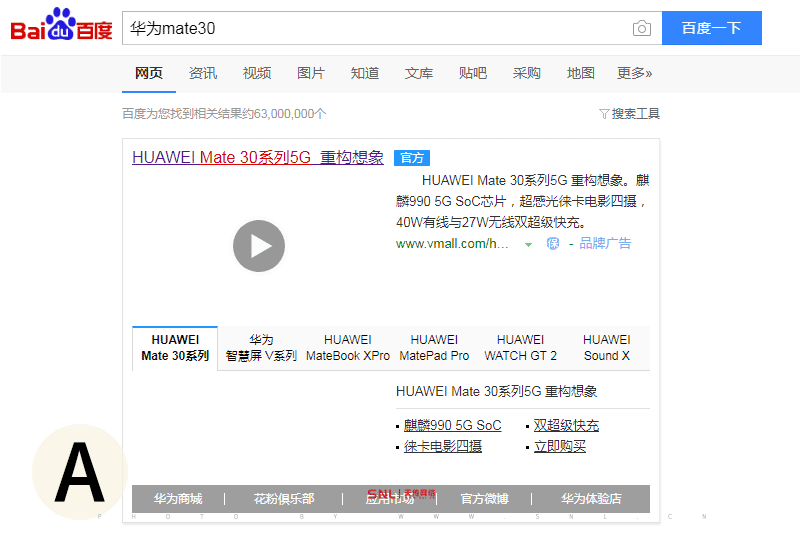Open 华为商城 in the bottom bar
Image resolution: width=800 pixels, height=533 pixels.
(178, 498)
